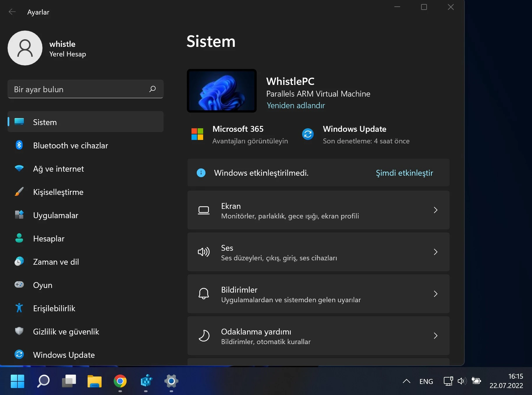Image resolution: width=532 pixels, height=395 pixels.
Task: Click the ENG language indicator
Action: pos(426,381)
